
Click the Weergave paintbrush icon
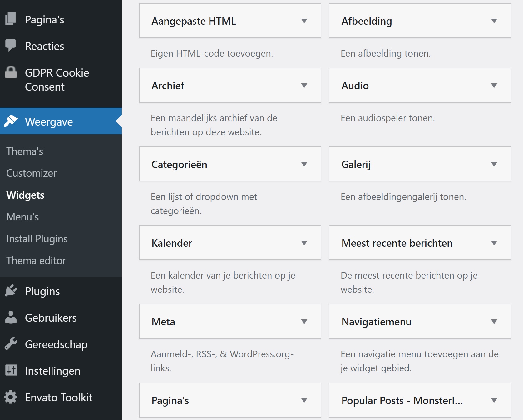pos(11,121)
